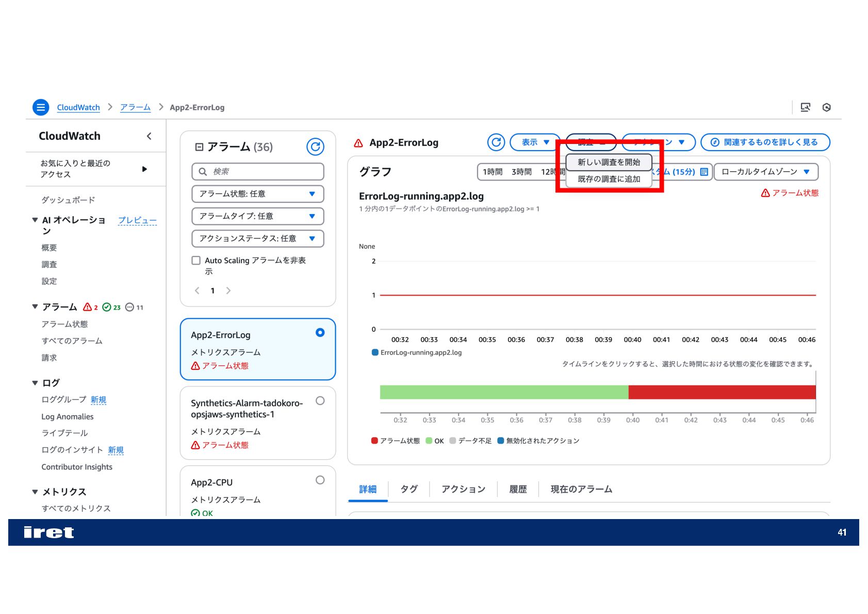The width and height of the screenshot is (868, 614).
Task: Select the App2-CPU alarm radio button
Action: pyautogui.click(x=320, y=480)
